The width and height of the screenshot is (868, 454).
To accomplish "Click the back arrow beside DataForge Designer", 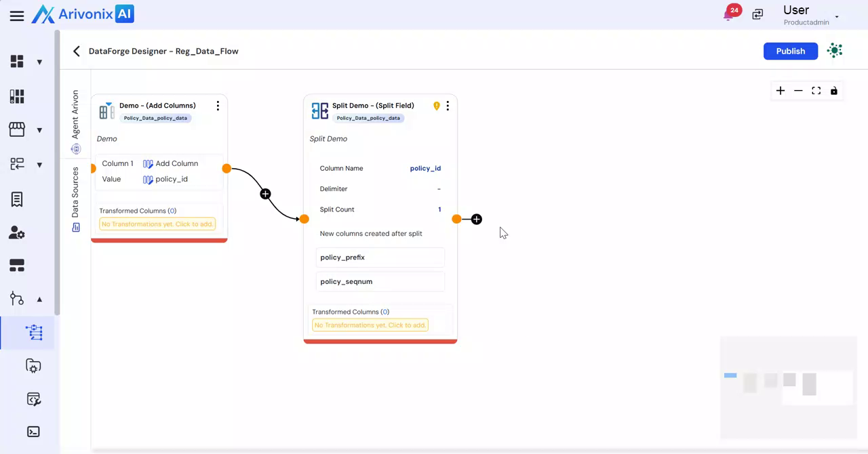I will pos(77,51).
